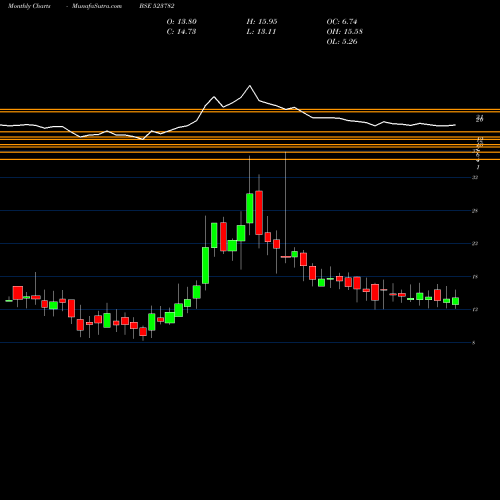Click the 18 price axis label
Image resolution: width=500 pixels, height=500 pixels.
pyautogui.click(x=475, y=277)
